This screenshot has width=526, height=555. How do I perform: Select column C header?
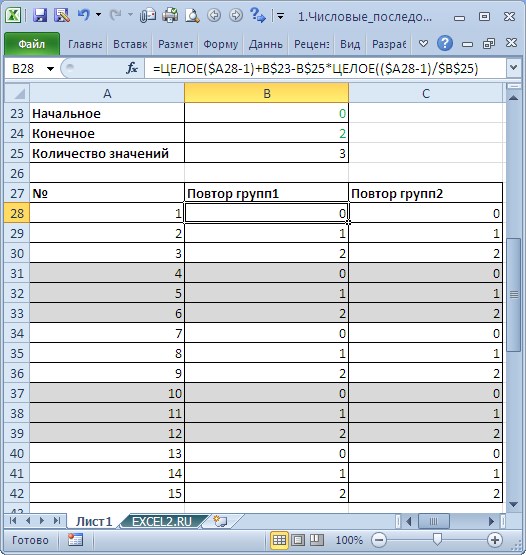(x=426, y=93)
